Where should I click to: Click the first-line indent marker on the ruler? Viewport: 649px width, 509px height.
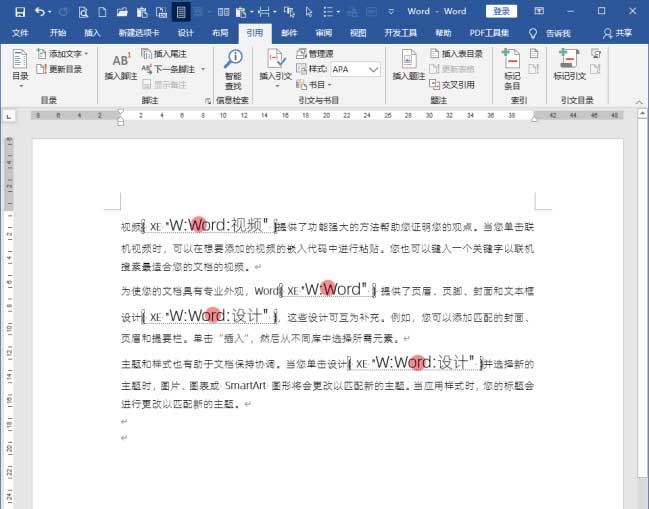pyautogui.click(x=120, y=111)
